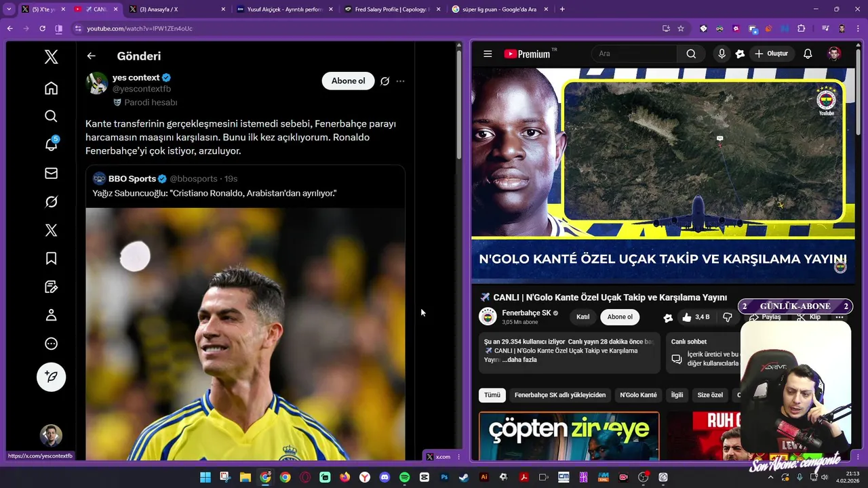Open the x.com mini tab three-dot menu

(x=459, y=457)
